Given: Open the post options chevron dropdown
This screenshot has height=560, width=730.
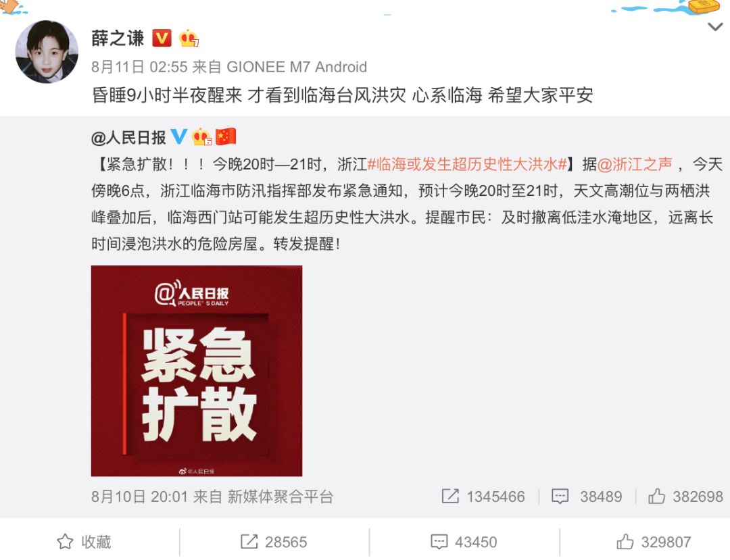Looking at the screenshot, I should tap(714, 27).
